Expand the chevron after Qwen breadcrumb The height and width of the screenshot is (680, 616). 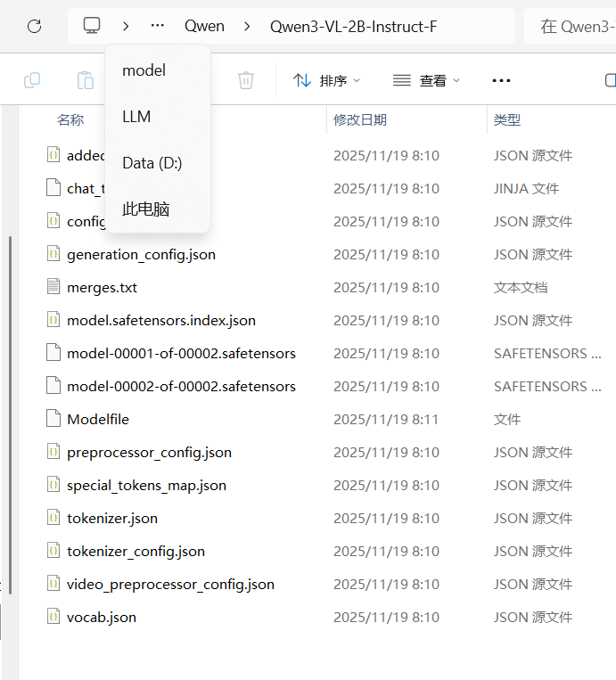[247, 27]
